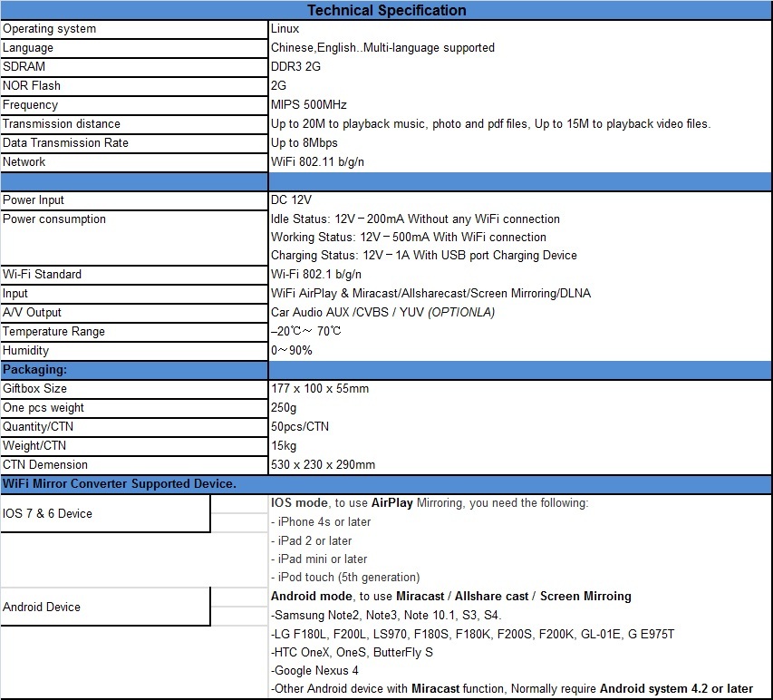Click the 'Wi-Fi 802.1 b/g/n' value
773x700 pixels.
(316, 274)
